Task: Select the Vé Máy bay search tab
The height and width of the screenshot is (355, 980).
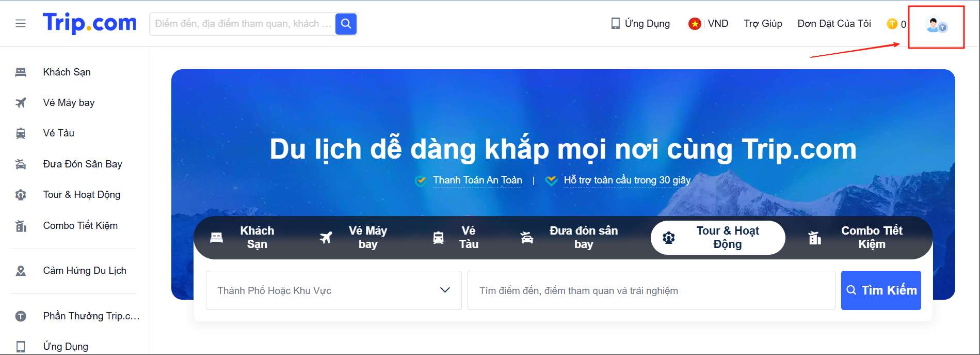Action: tap(354, 238)
